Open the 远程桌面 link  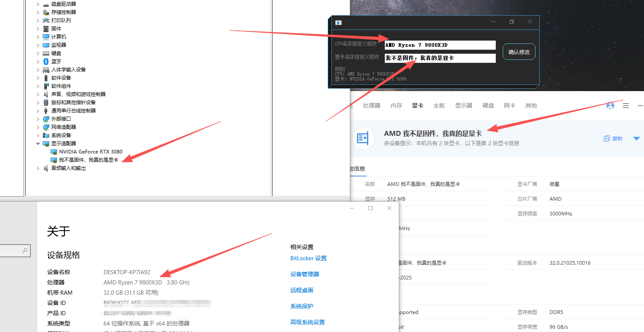point(302,290)
